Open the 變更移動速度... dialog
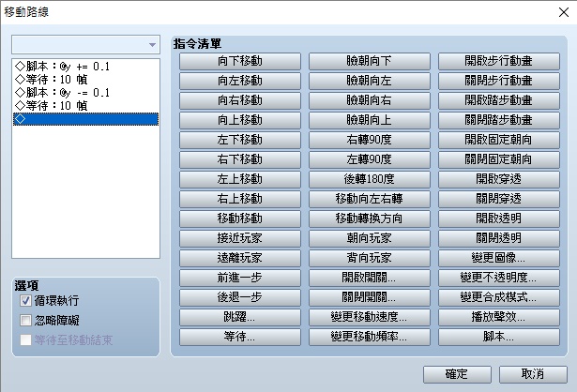 pos(370,317)
